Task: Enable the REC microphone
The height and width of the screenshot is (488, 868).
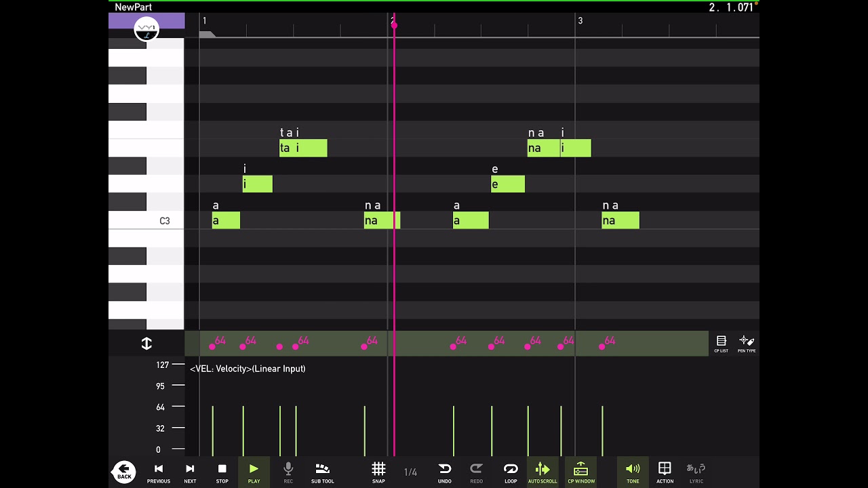Action: pos(288,472)
